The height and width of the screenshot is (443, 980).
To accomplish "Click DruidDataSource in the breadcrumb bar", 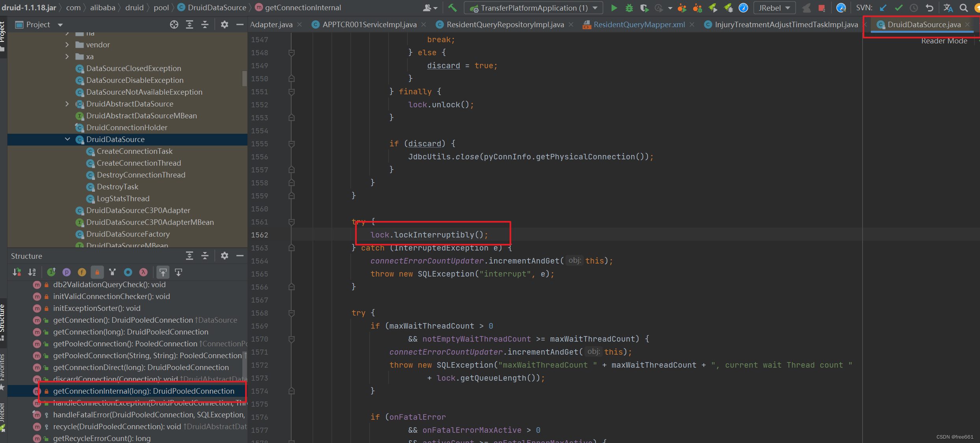I will point(216,7).
